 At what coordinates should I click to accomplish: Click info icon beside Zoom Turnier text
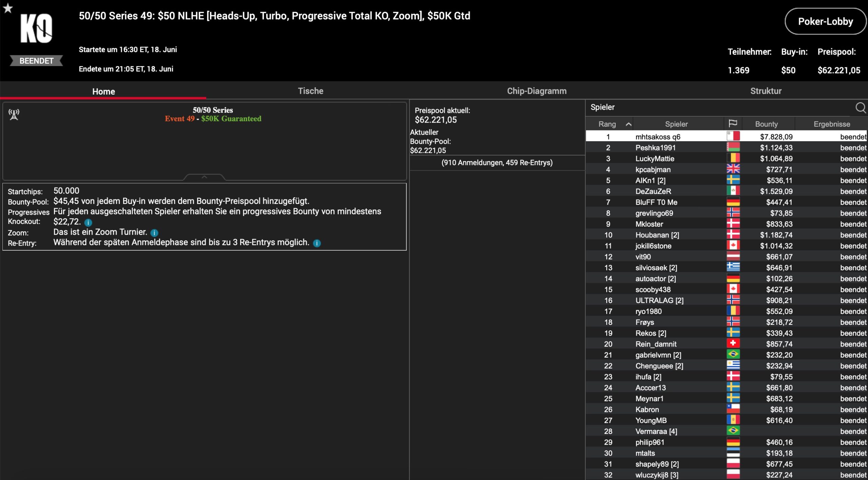[x=154, y=233]
